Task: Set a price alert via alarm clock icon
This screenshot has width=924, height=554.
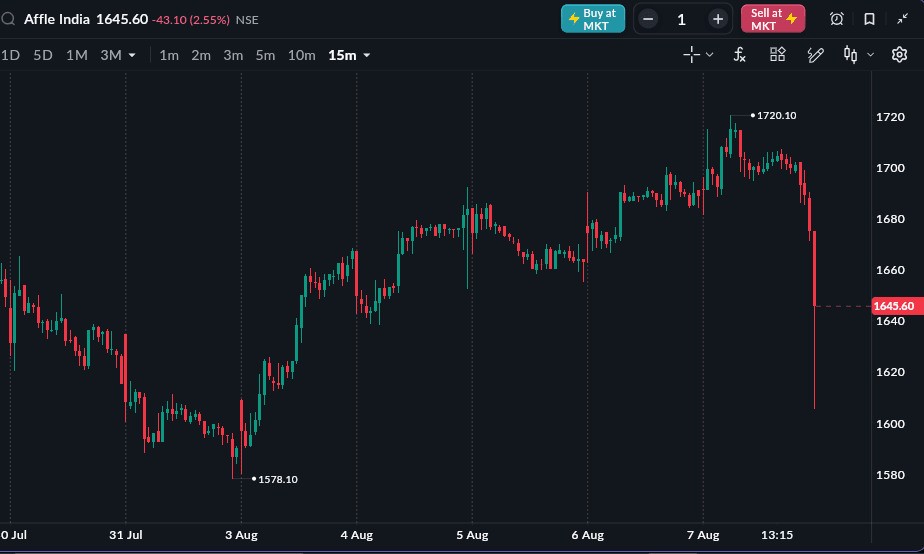Action: click(837, 19)
